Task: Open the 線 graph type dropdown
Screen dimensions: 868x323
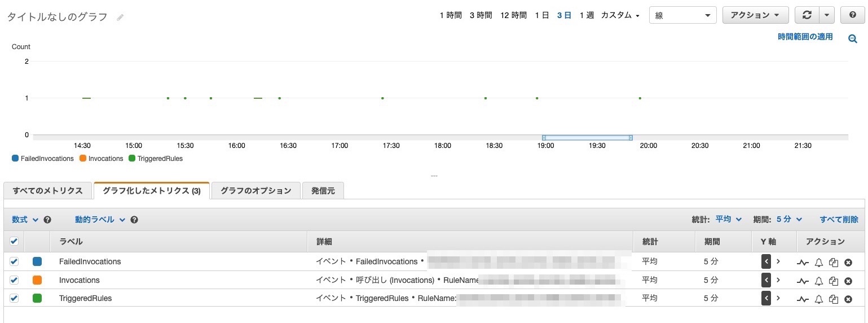Action: point(682,15)
